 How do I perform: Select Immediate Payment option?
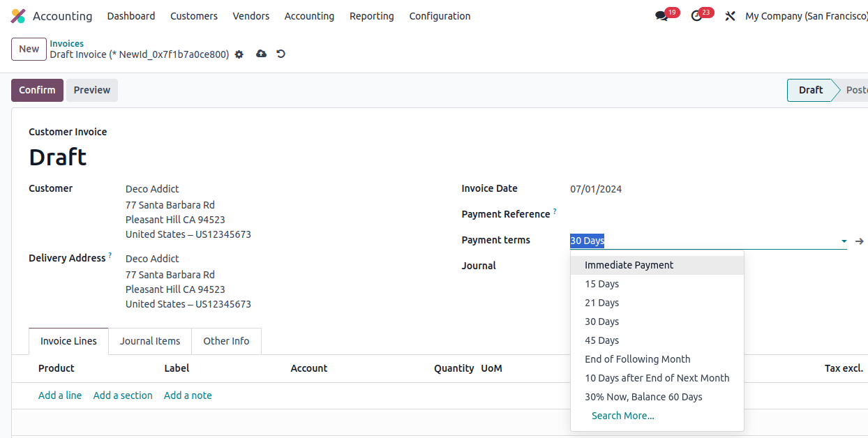point(657,265)
